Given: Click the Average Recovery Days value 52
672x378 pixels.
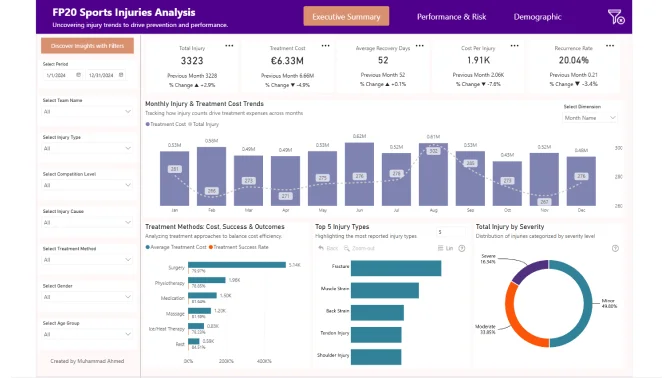Looking at the screenshot, I should click(x=383, y=60).
